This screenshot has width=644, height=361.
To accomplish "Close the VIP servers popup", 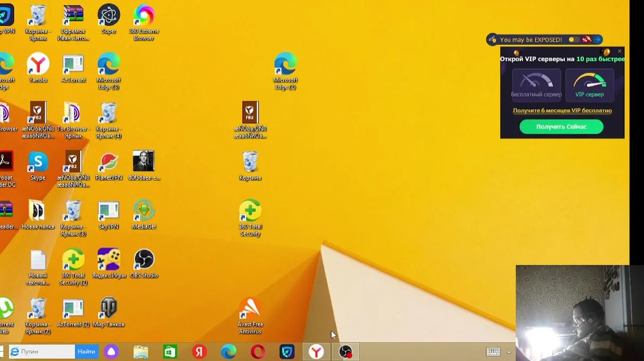I will 620,51.
